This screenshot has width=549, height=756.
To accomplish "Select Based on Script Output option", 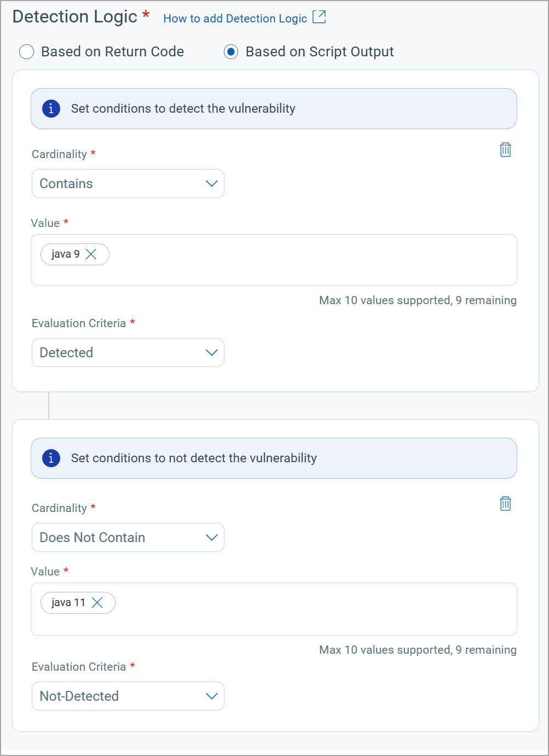I will coord(231,52).
